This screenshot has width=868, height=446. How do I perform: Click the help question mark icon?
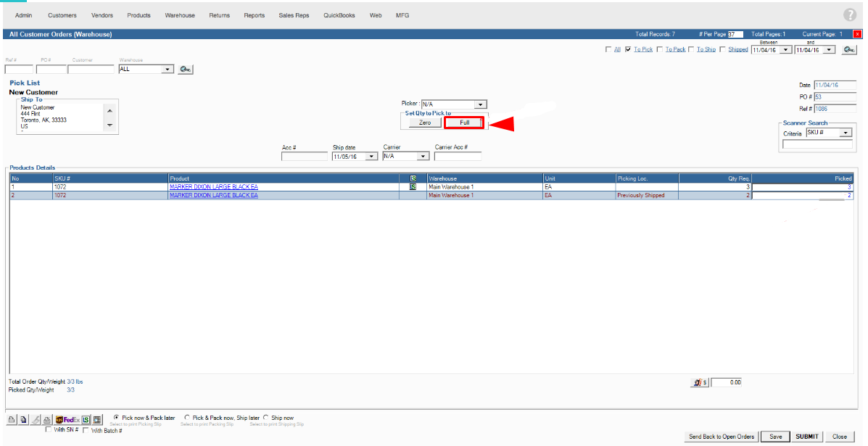[849, 15]
